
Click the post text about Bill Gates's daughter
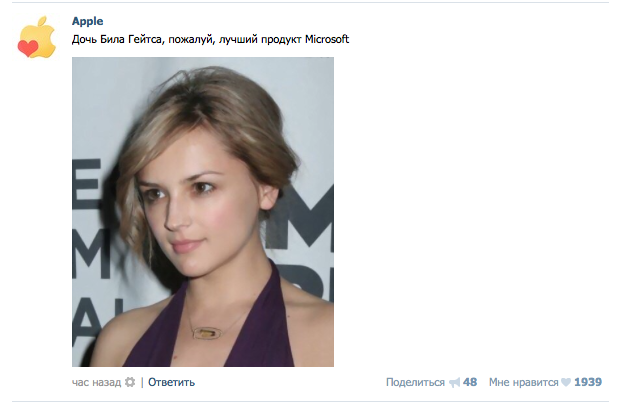pyautogui.click(x=210, y=40)
